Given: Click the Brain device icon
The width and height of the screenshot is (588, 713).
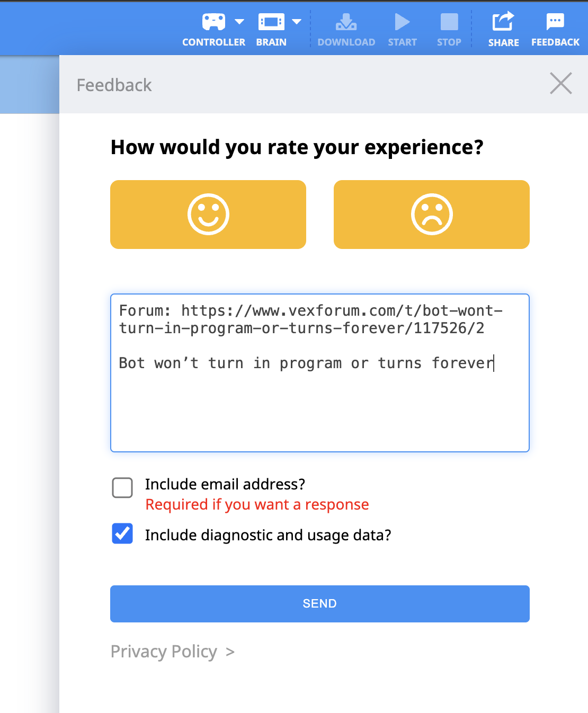Looking at the screenshot, I should coord(271,22).
